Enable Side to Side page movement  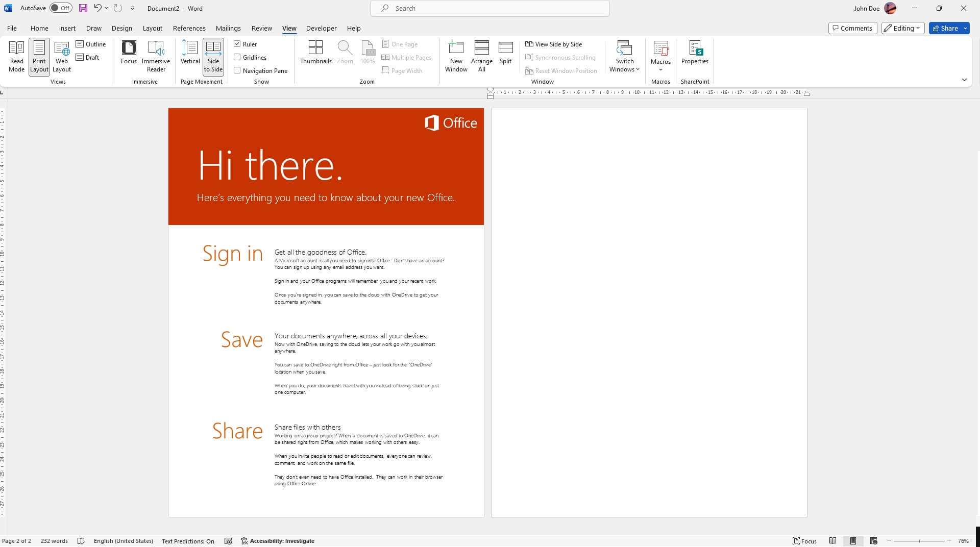tap(213, 56)
